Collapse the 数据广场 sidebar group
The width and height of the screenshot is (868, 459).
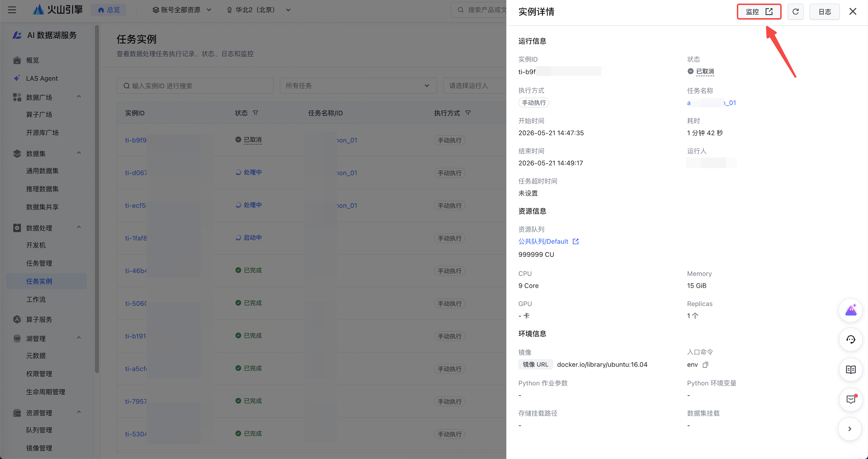[79, 97]
